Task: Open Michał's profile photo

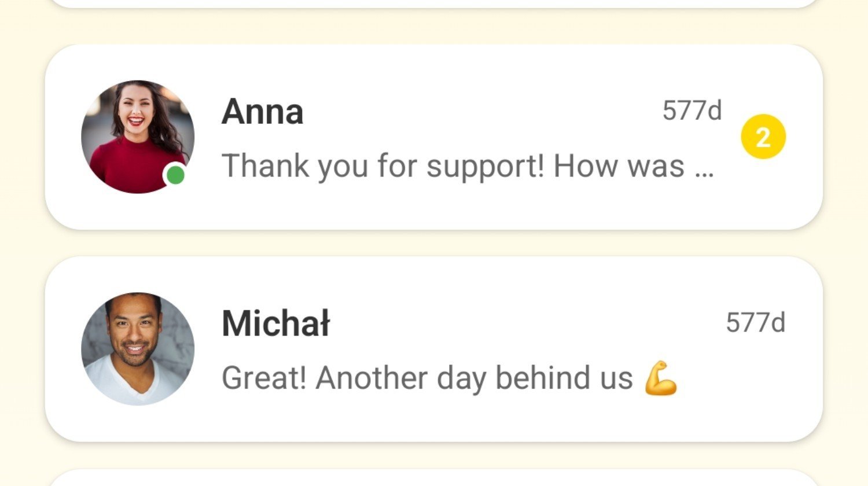Action: click(138, 348)
